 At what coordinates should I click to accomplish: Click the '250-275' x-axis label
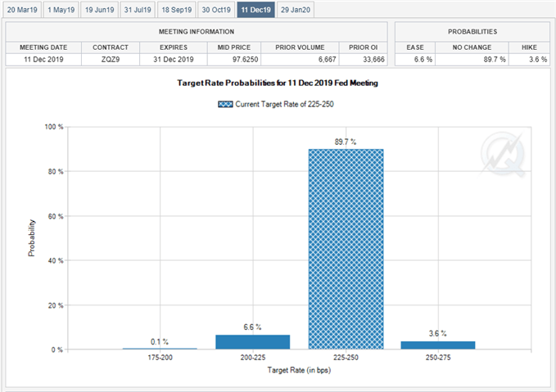(438, 358)
